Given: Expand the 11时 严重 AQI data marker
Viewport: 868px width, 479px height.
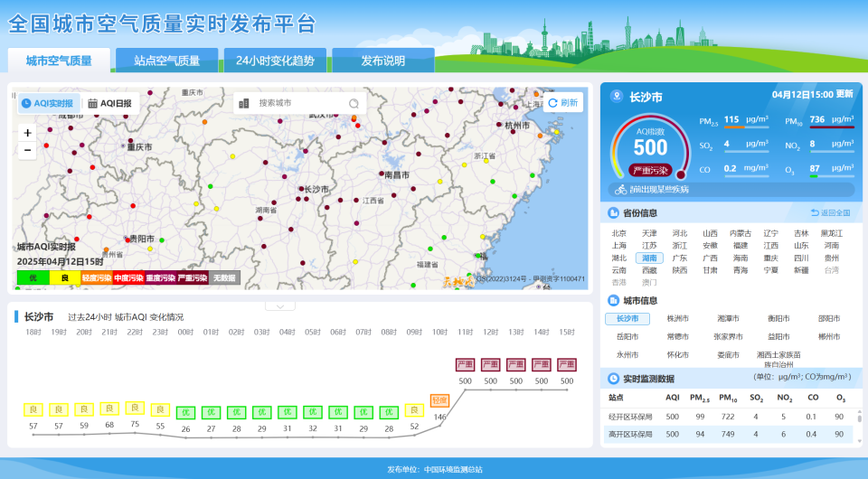Looking at the screenshot, I should (466, 365).
